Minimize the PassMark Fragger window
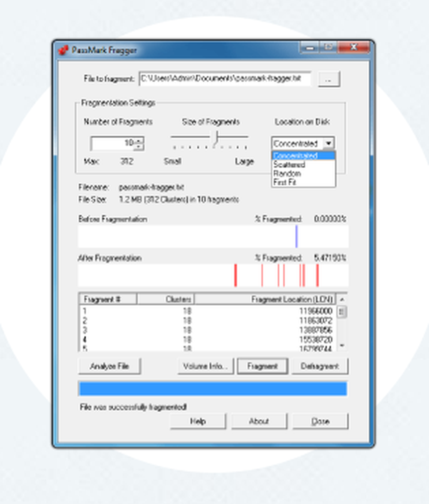The width and height of the screenshot is (429, 504). click(310, 48)
